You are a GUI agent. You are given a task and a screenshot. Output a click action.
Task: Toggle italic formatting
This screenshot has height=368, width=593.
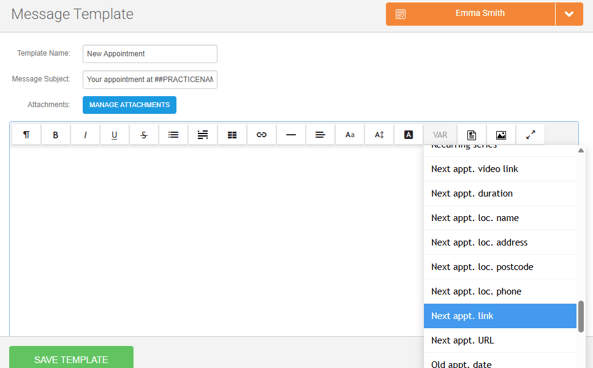point(85,135)
